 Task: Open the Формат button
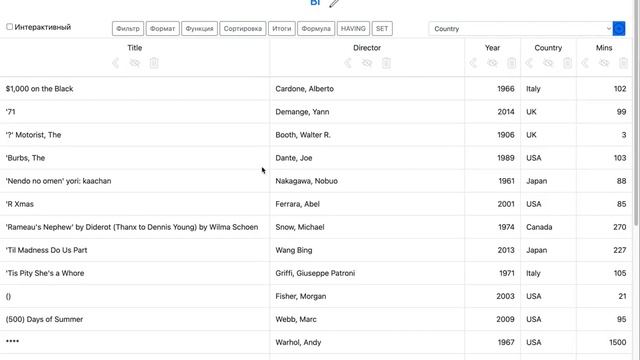pos(162,29)
